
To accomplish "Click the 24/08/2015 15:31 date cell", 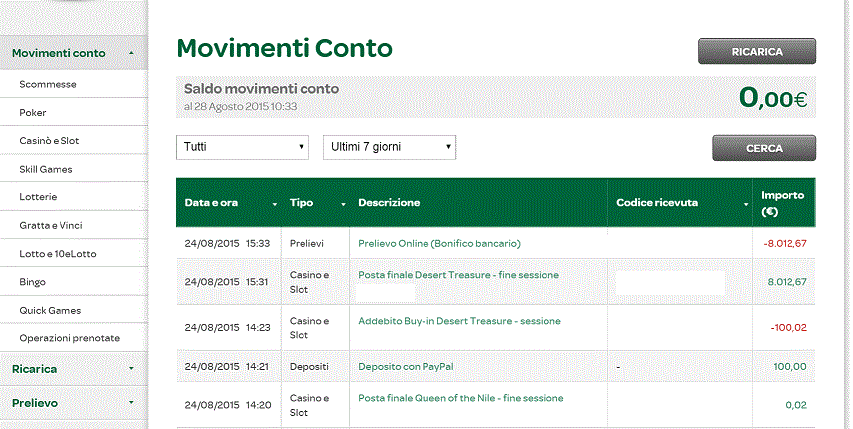I will [226, 282].
